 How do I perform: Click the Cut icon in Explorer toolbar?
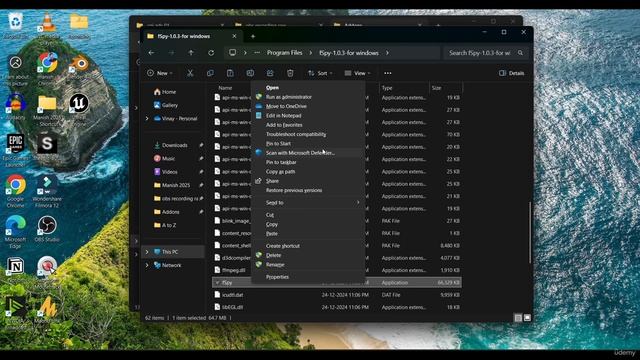click(x=190, y=73)
